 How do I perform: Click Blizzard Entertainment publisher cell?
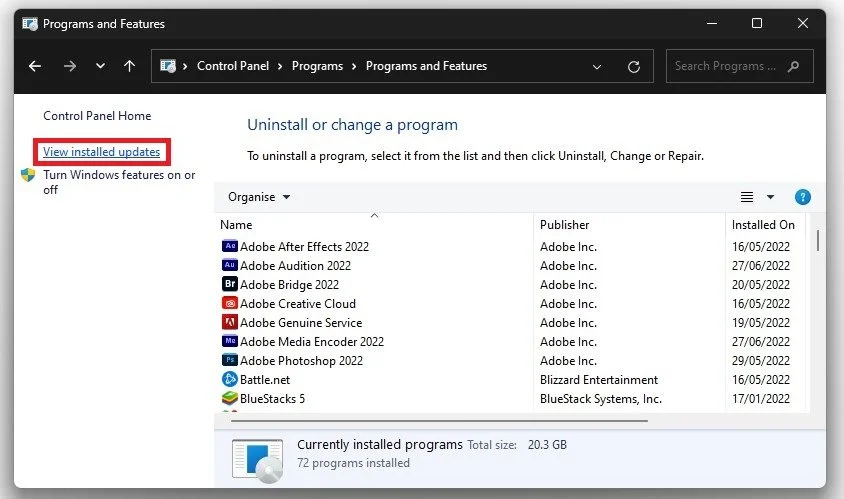(x=599, y=380)
